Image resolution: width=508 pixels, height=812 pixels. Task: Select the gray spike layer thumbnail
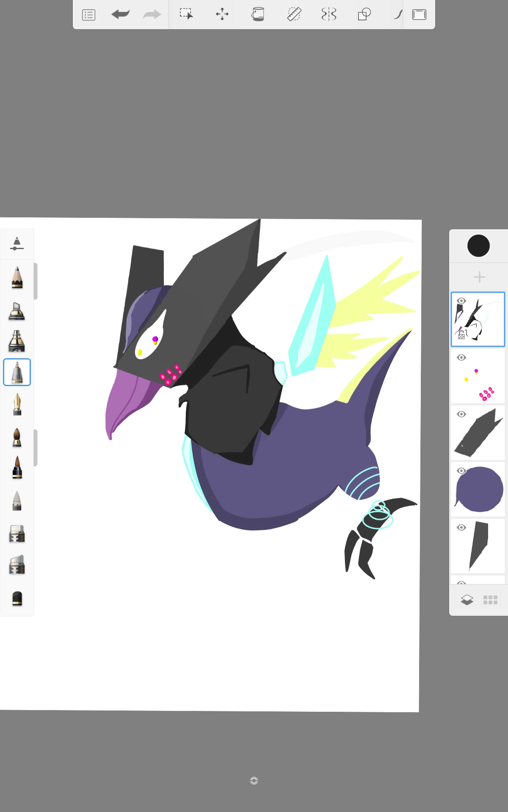[478, 546]
